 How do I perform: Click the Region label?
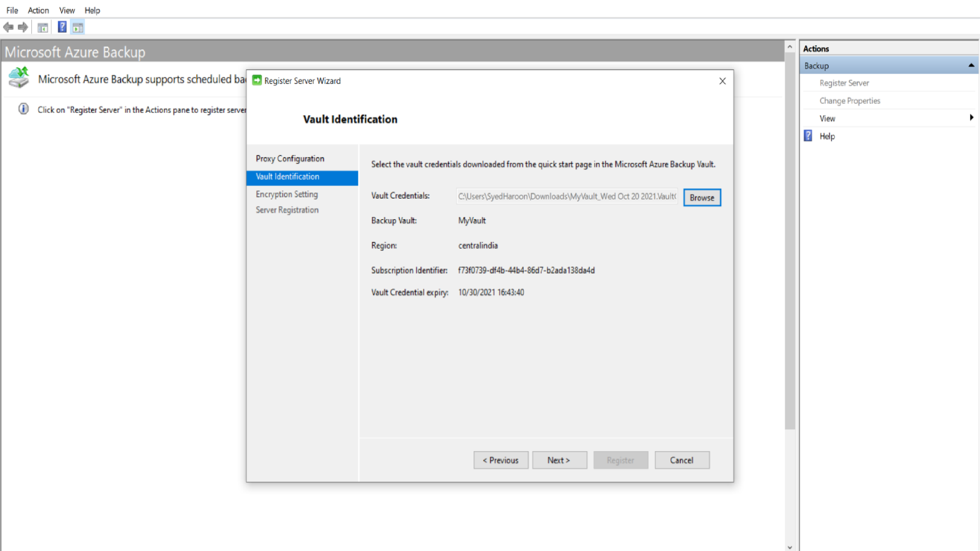tap(384, 245)
